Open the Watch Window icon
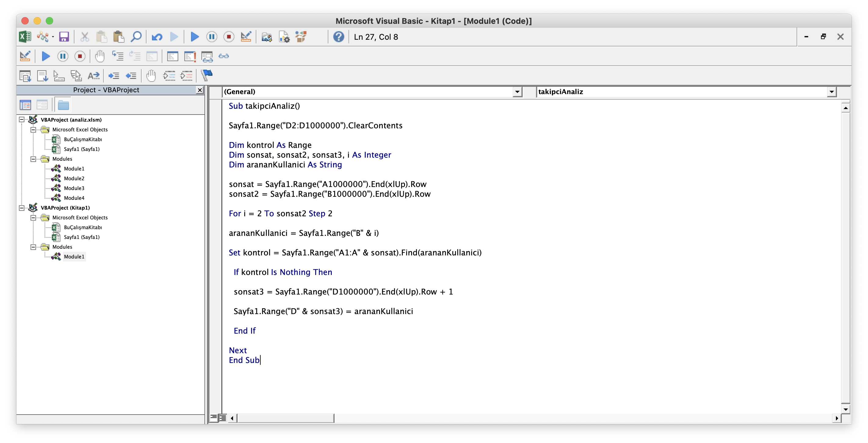 pos(207,56)
